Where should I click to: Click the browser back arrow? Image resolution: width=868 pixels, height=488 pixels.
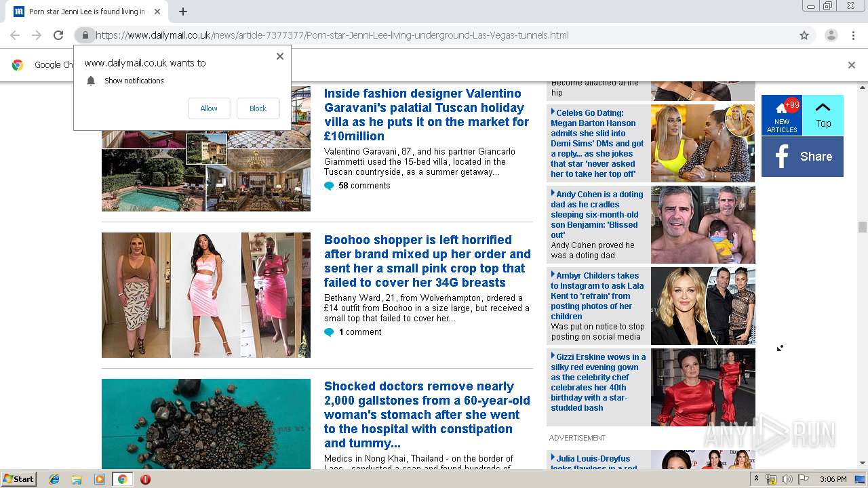(15, 35)
